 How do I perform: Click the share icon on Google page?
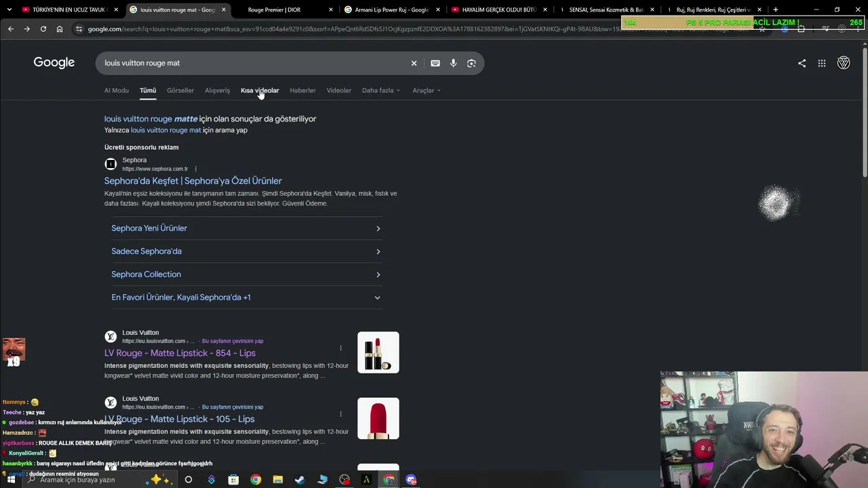802,63
